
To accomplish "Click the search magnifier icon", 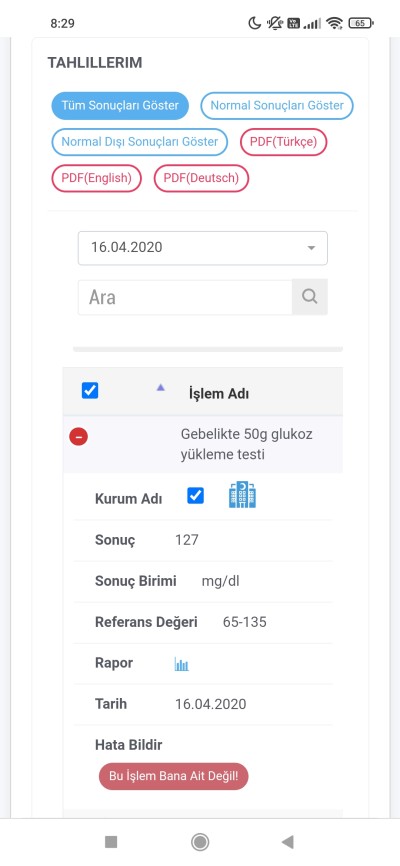I will 309,297.
